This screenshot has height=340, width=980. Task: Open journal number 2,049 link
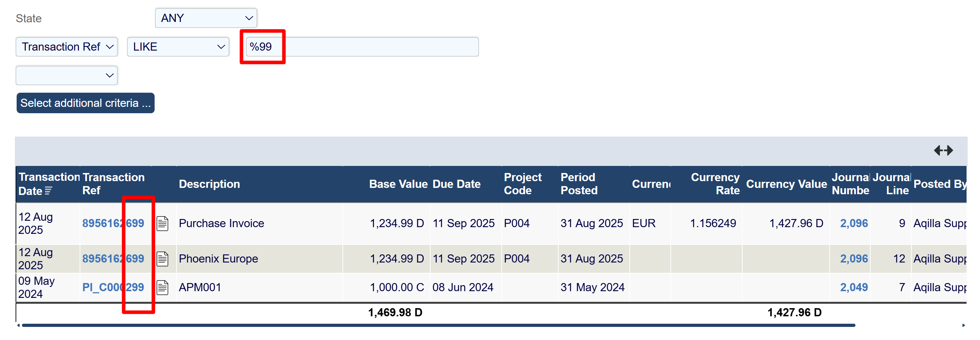tap(853, 287)
